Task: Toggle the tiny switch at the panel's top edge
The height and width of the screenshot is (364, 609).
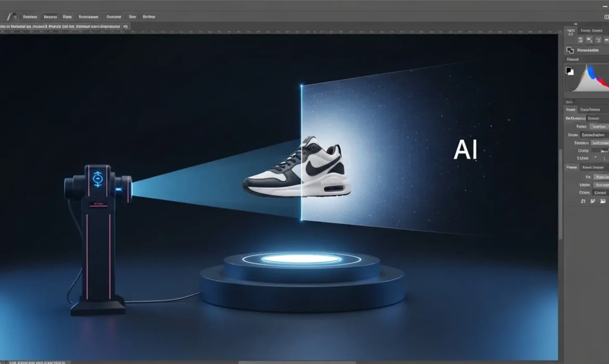Action: tap(576, 23)
